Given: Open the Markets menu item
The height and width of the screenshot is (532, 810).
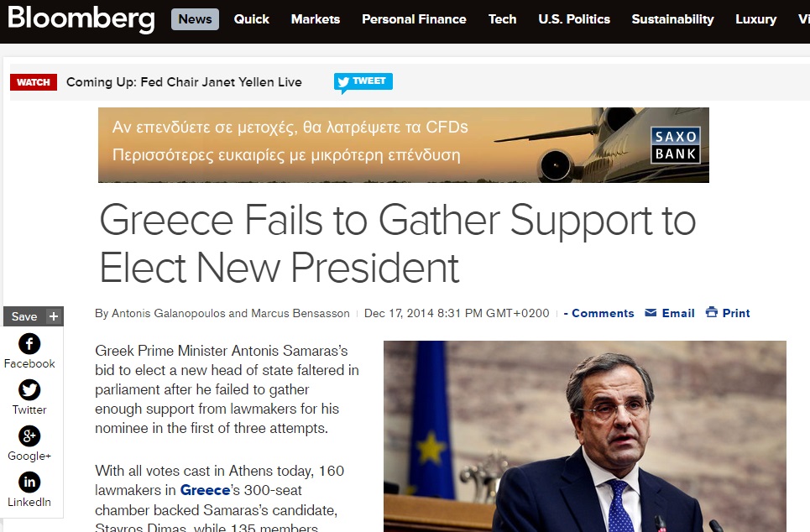Looking at the screenshot, I should [x=315, y=19].
